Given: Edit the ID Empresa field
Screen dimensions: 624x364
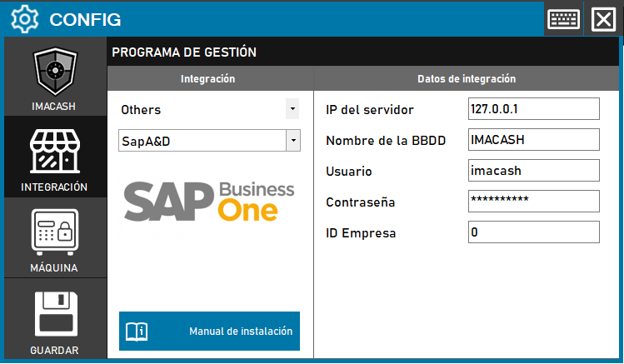Looking at the screenshot, I should tap(533, 232).
